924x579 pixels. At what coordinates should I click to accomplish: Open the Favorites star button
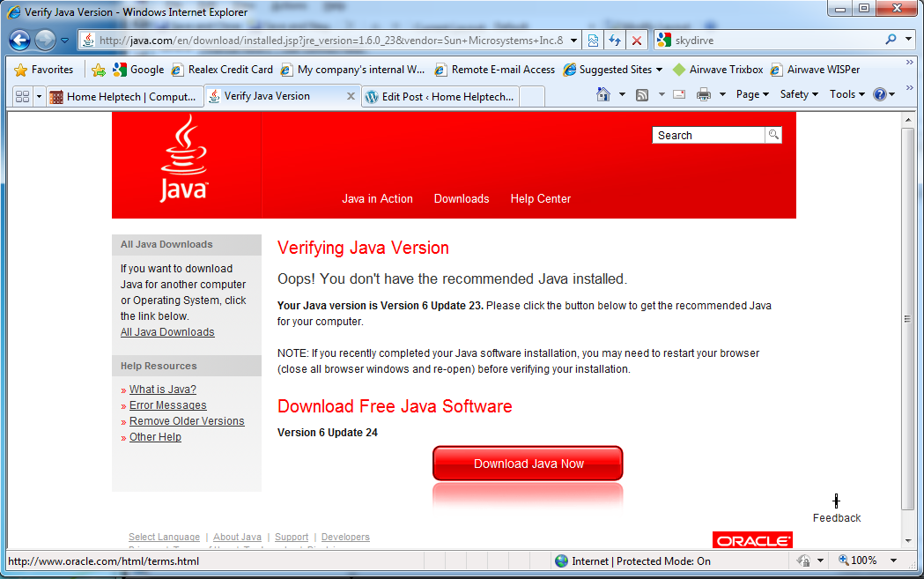44,70
